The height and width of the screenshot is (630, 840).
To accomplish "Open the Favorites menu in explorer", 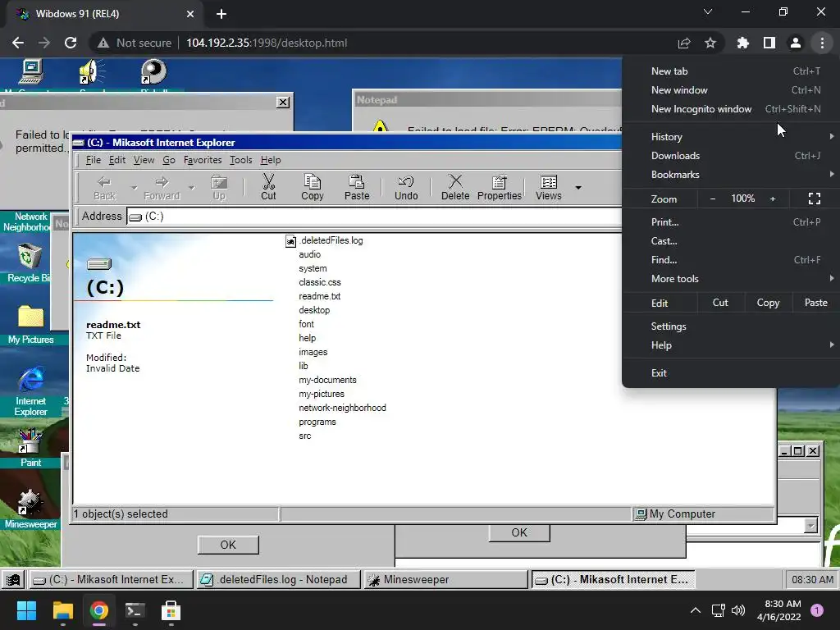I will [x=203, y=160].
